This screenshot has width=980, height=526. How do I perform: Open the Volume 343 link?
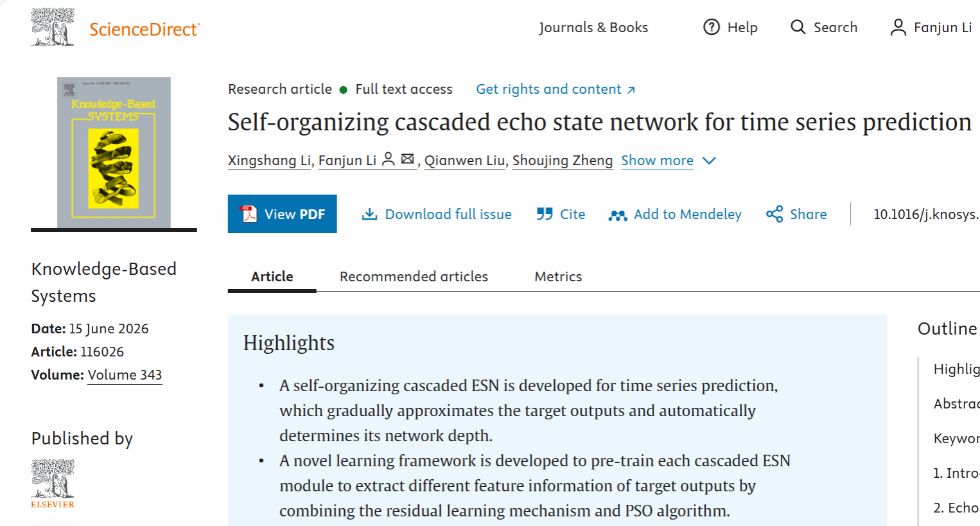(125, 375)
